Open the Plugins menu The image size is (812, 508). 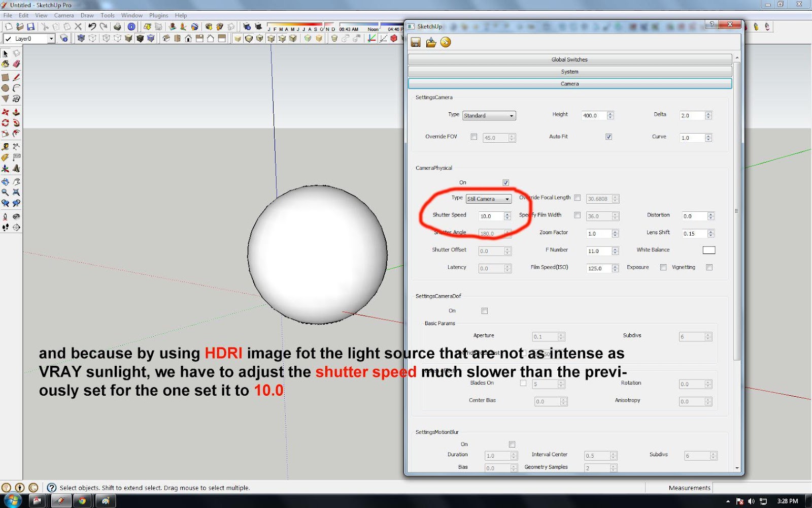(158, 15)
